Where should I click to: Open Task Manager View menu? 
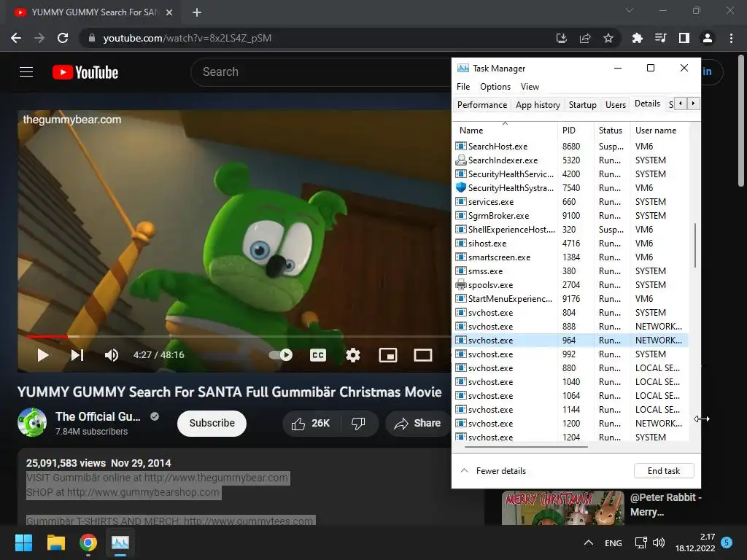530,87
